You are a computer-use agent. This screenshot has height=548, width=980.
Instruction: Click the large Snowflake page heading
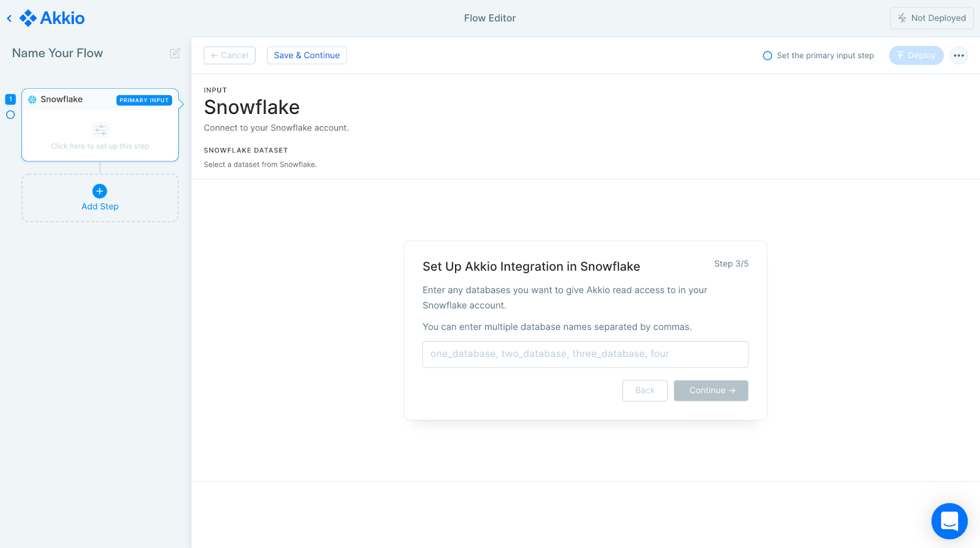coord(252,107)
